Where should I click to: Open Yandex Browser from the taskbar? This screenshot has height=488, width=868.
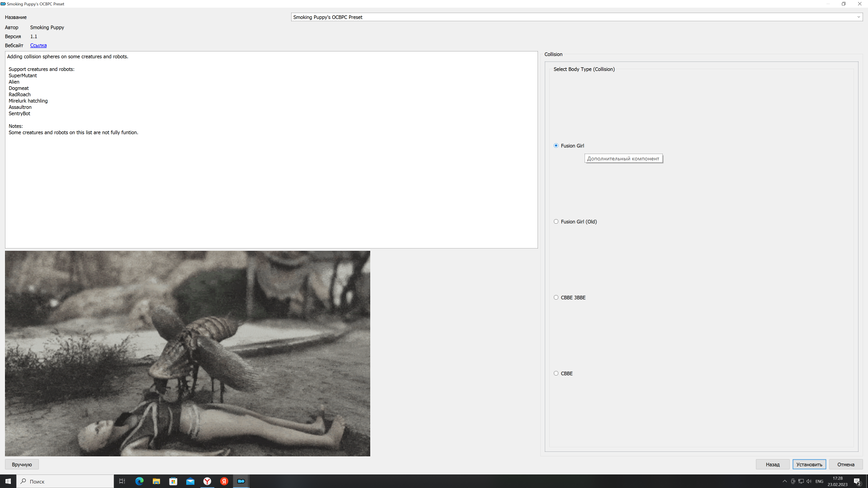pos(207,481)
